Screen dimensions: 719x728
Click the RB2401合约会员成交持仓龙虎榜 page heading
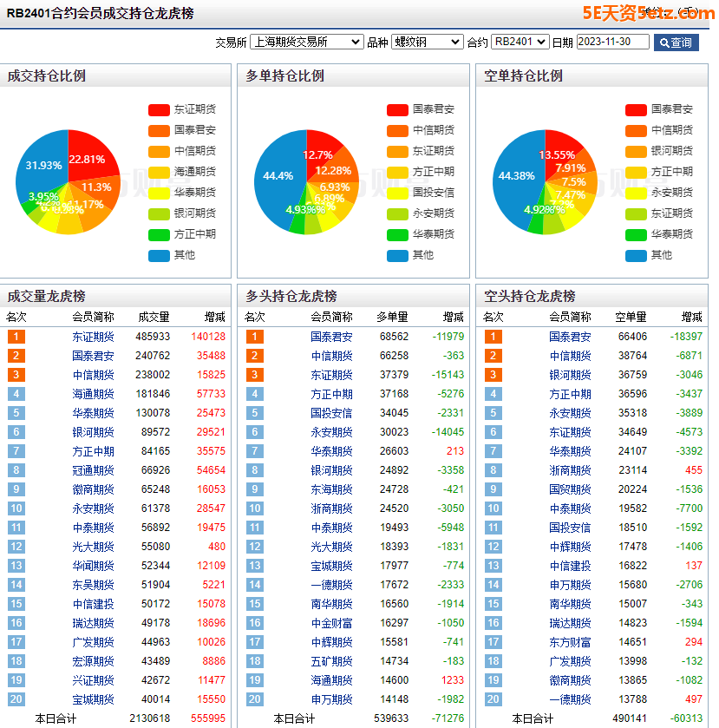[101, 14]
